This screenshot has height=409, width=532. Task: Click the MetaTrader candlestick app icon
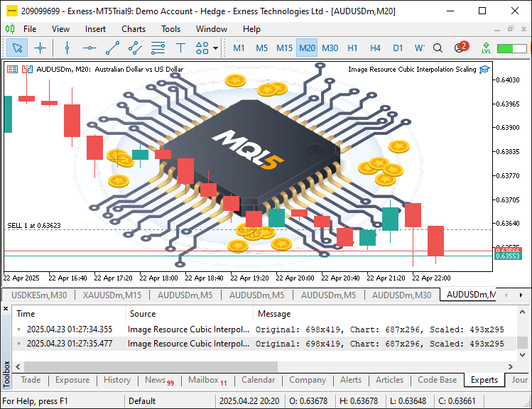(10, 29)
